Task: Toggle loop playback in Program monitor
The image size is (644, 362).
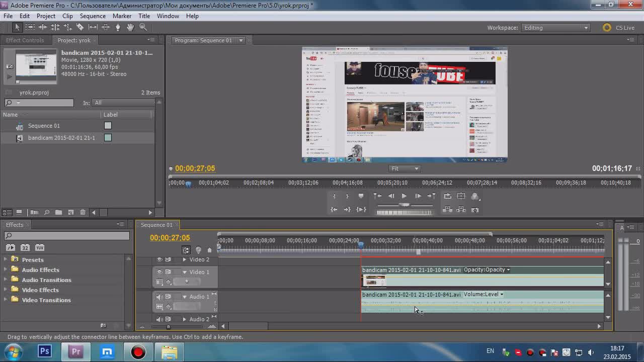Action: click(x=448, y=196)
